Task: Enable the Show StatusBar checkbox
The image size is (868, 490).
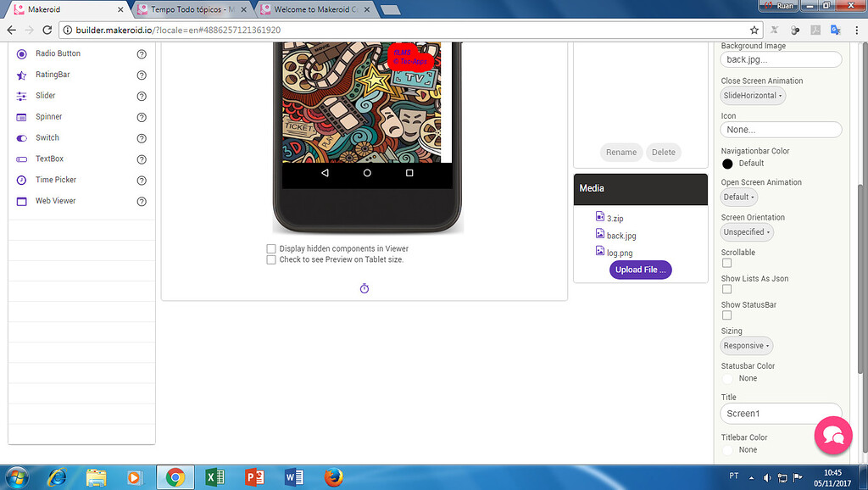Action: (x=726, y=315)
